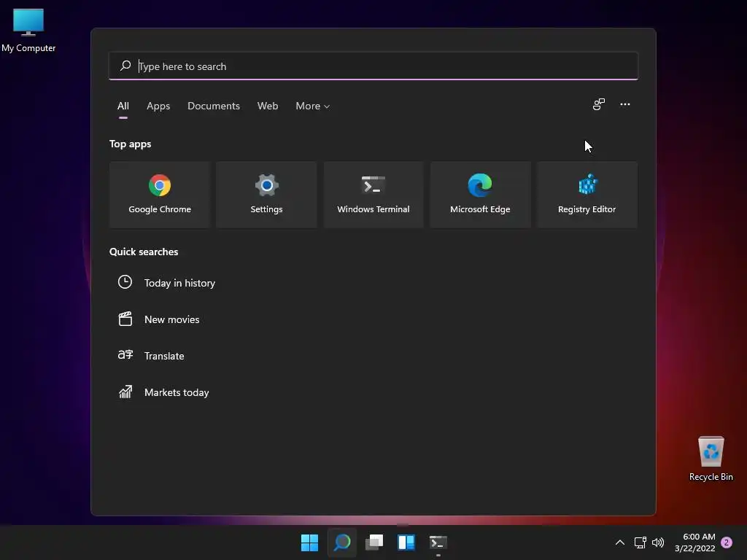Screen dimensions: 747x560
Task: Expand the More filter dropdown
Action: 312,106
